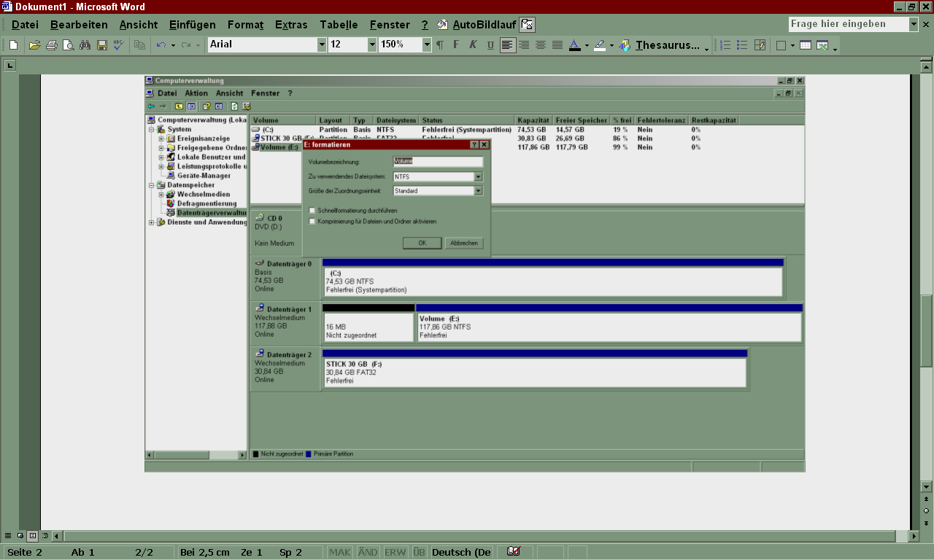Toggle bold (F) formatting
This screenshot has width=934, height=560.
457,45
